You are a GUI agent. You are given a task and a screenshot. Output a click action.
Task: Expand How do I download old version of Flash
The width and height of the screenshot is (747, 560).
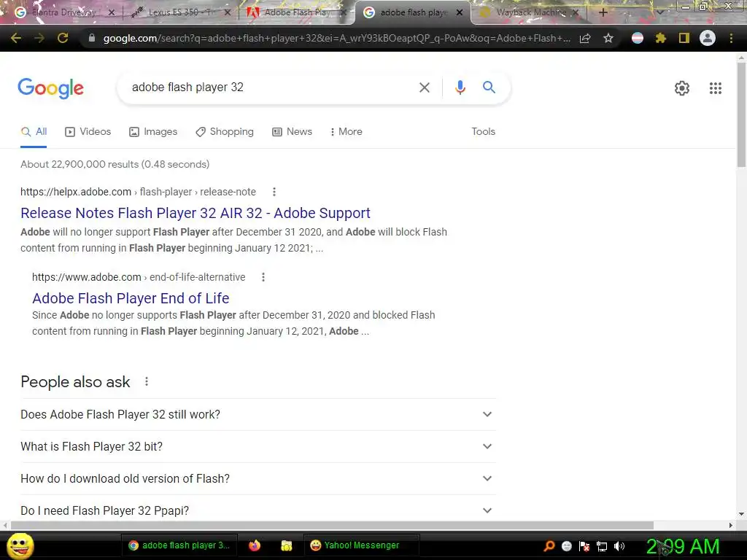tap(258, 478)
